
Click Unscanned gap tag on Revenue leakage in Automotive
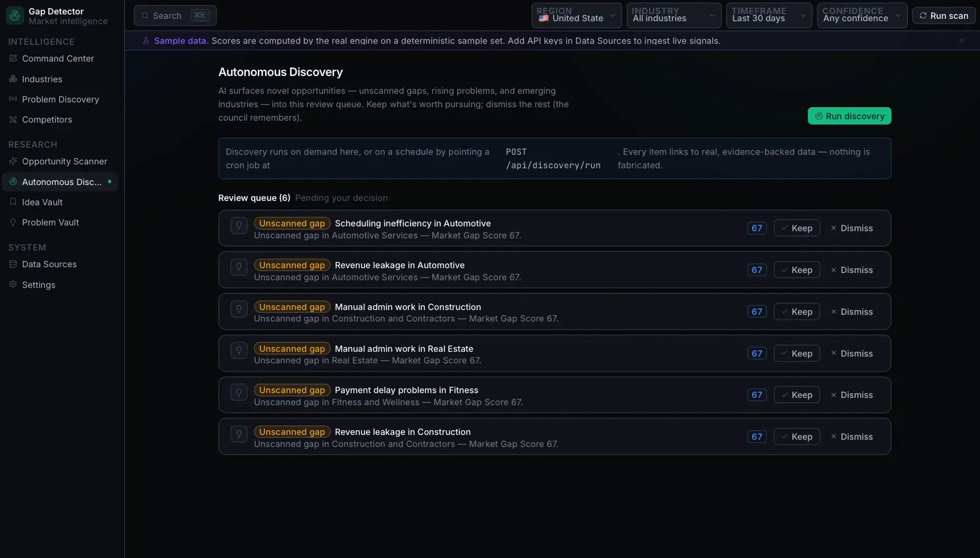click(292, 265)
